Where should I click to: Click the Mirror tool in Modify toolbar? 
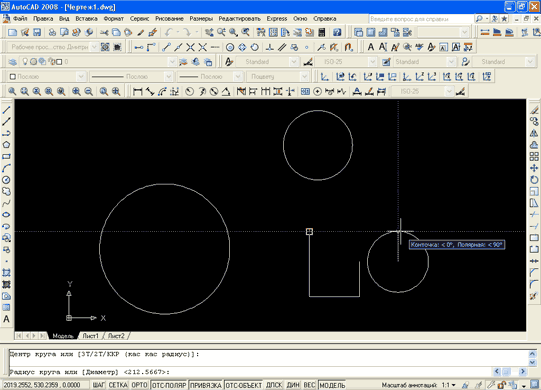pyautogui.click(x=534, y=133)
